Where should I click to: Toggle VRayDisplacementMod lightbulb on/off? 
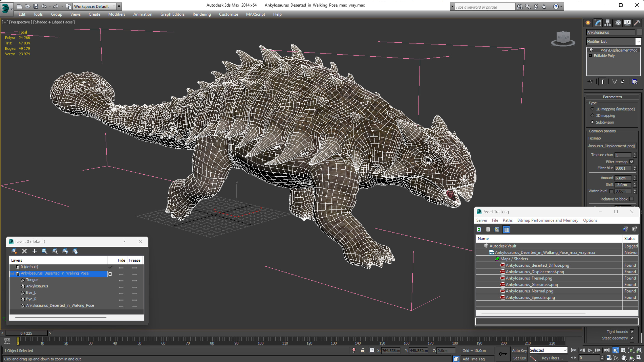591,50
